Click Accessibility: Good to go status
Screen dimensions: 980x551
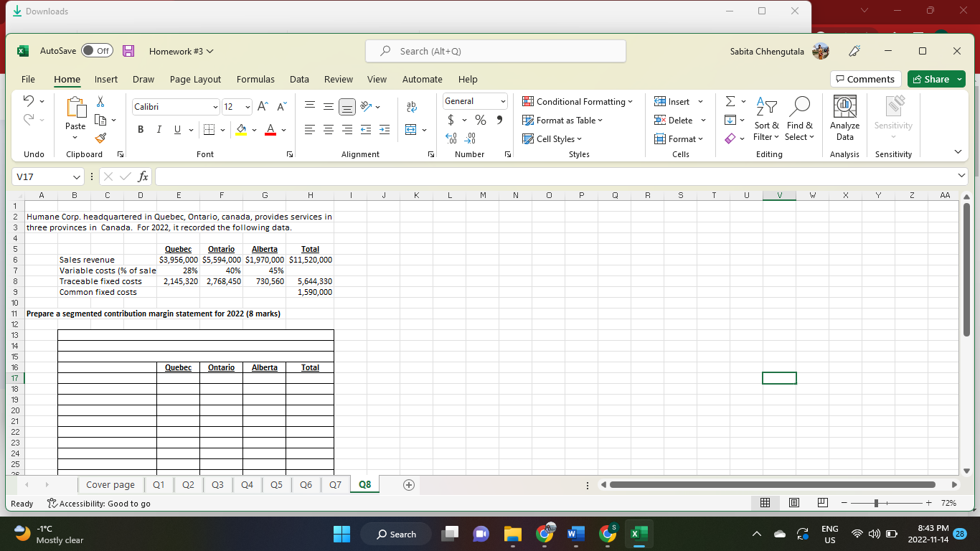98,503
